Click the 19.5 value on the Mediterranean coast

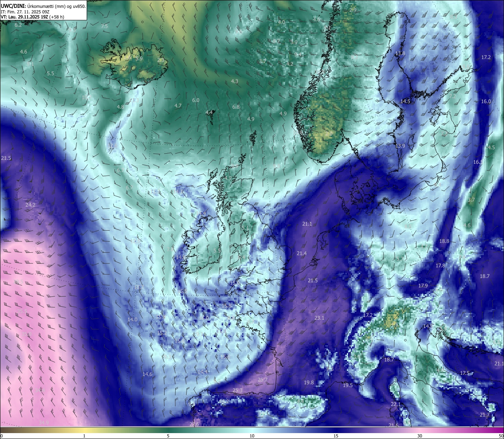pyautogui.click(x=347, y=385)
